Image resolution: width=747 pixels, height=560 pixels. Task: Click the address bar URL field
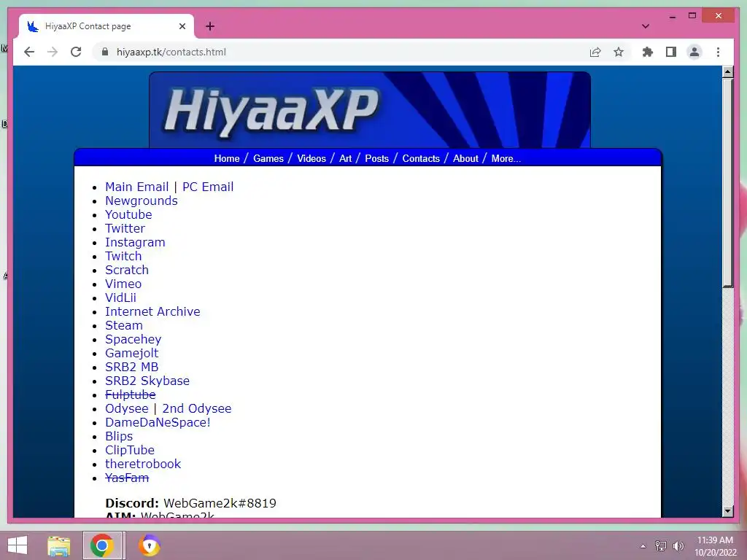coord(343,52)
